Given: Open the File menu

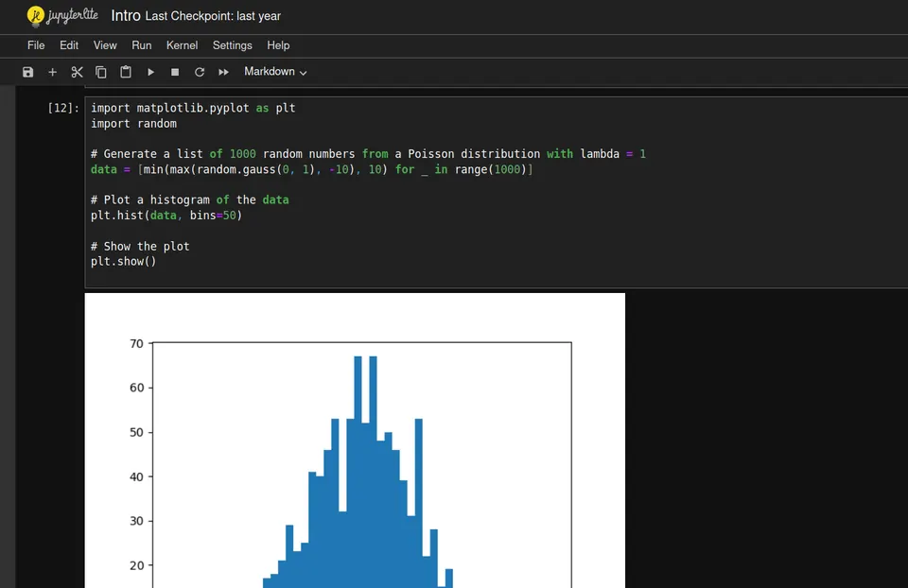Looking at the screenshot, I should (x=36, y=45).
